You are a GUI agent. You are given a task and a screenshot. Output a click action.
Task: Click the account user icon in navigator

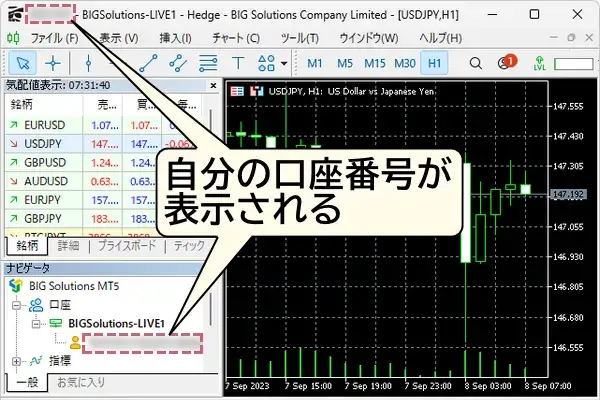coord(75,343)
